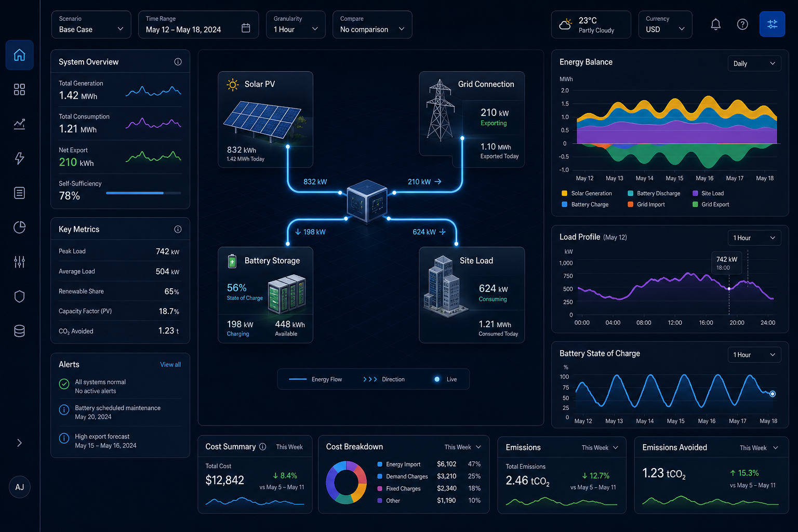Open the reports document icon in the sidebar
Viewport: 798px width, 532px height.
(x=19, y=193)
